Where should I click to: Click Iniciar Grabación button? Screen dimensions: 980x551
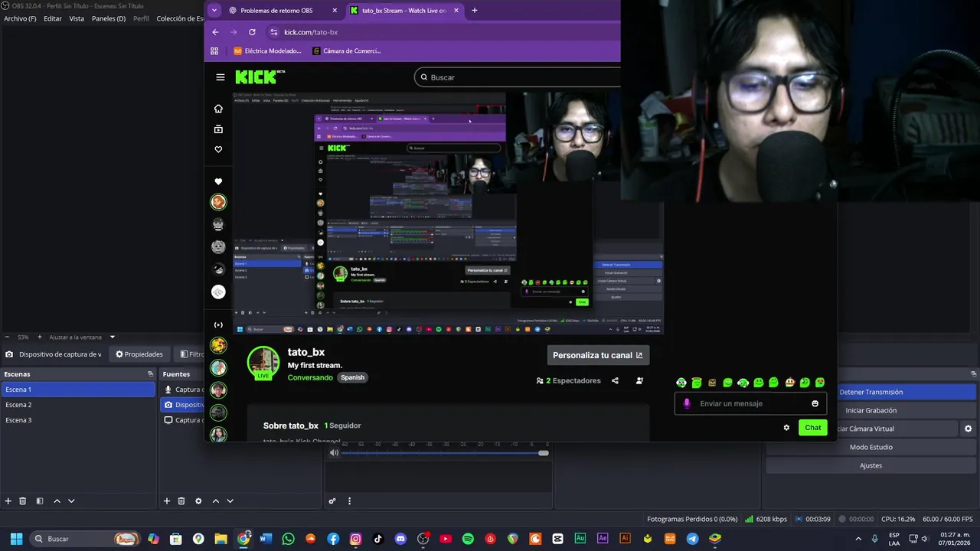click(871, 410)
